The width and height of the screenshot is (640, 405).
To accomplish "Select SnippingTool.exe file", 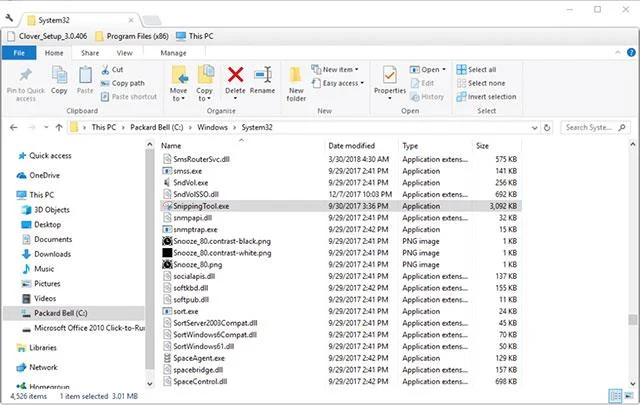I will tap(341, 206).
